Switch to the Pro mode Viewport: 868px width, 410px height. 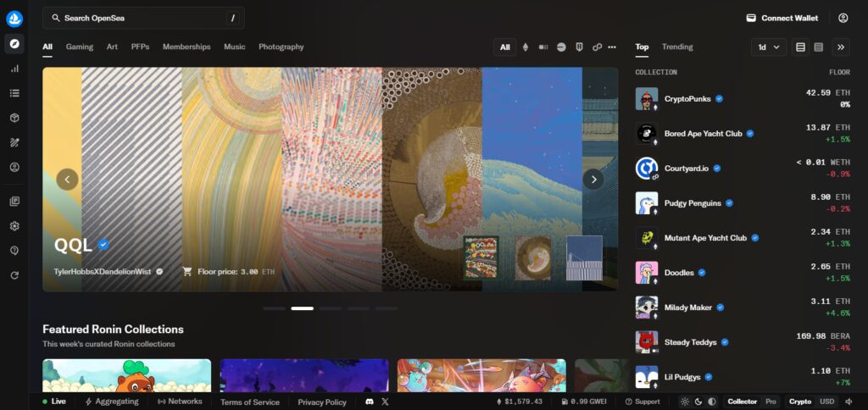click(x=771, y=402)
